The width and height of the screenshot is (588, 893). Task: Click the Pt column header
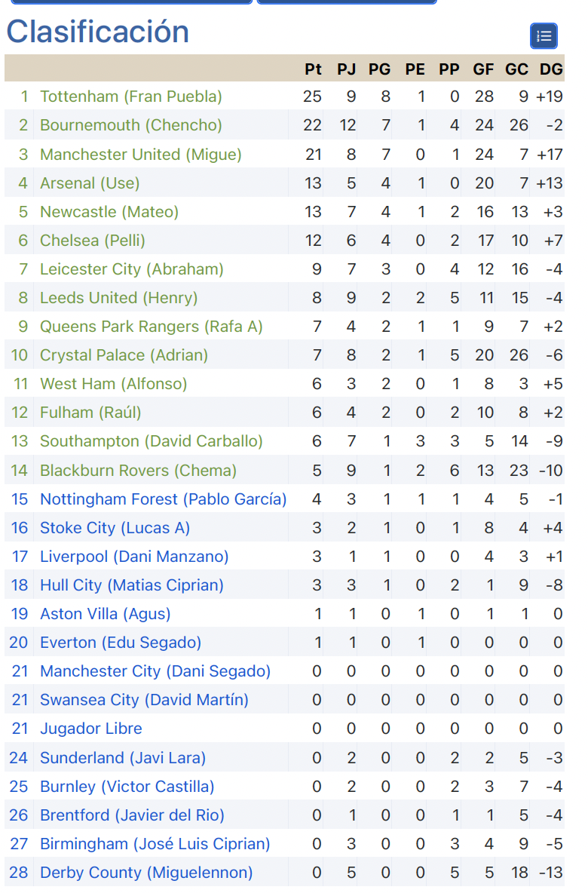[x=313, y=69]
